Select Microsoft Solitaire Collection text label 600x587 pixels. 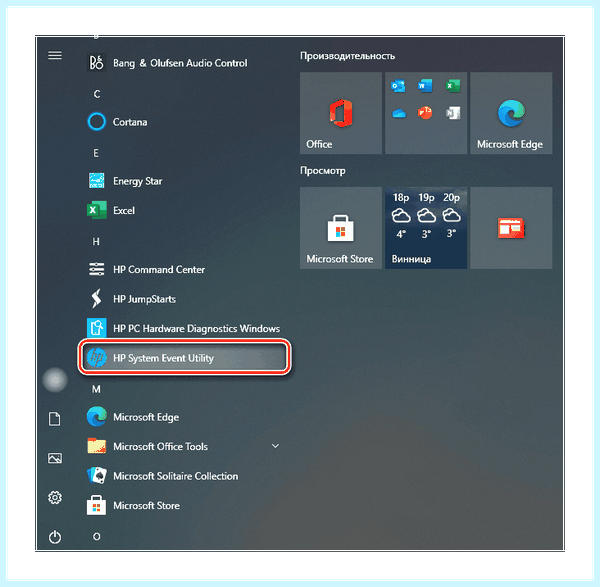click(x=175, y=476)
